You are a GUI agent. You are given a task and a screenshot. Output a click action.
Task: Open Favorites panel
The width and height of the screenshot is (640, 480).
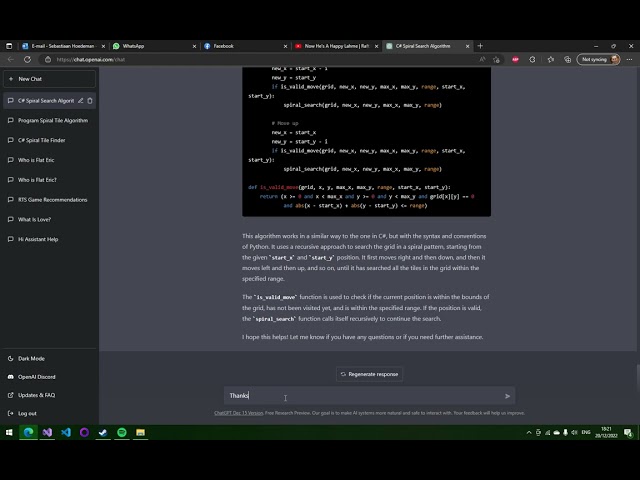pyautogui.click(x=551, y=60)
